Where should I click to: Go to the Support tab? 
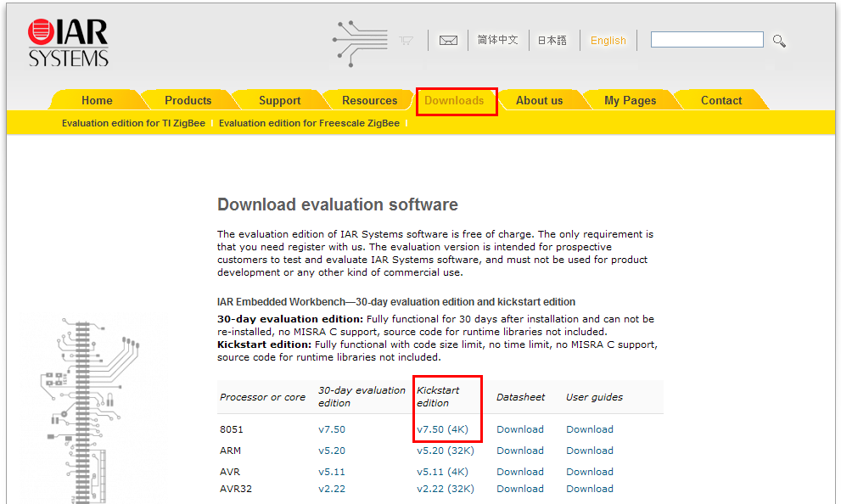[x=280, y=100]
